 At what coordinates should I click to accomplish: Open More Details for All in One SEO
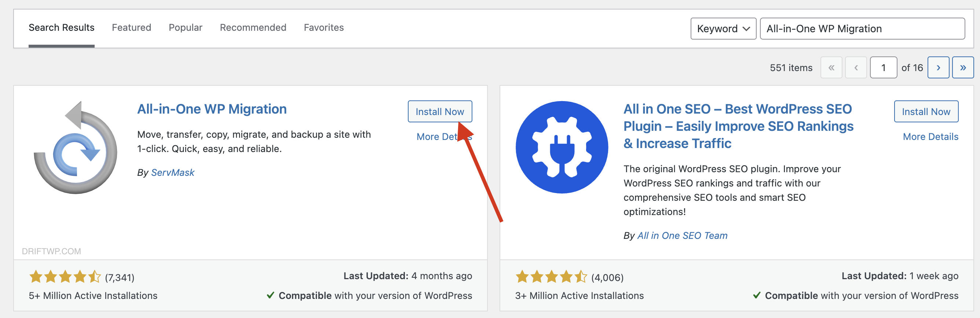pyautogui.click(x=930, y=137)
